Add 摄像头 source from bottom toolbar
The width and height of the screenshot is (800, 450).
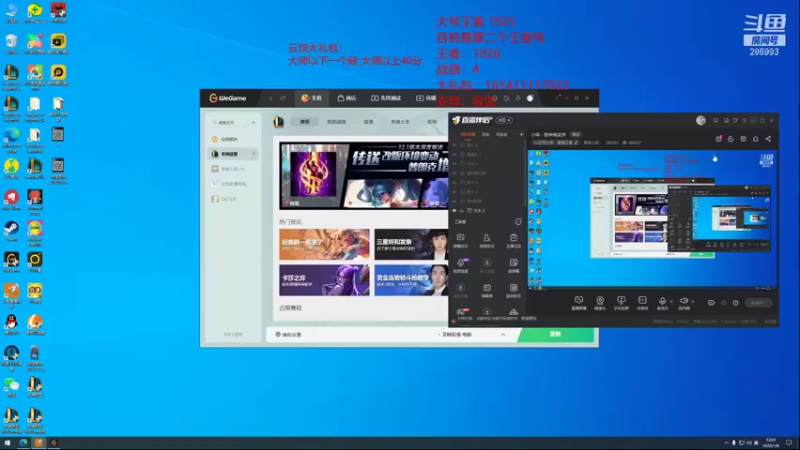click(600, 303)
